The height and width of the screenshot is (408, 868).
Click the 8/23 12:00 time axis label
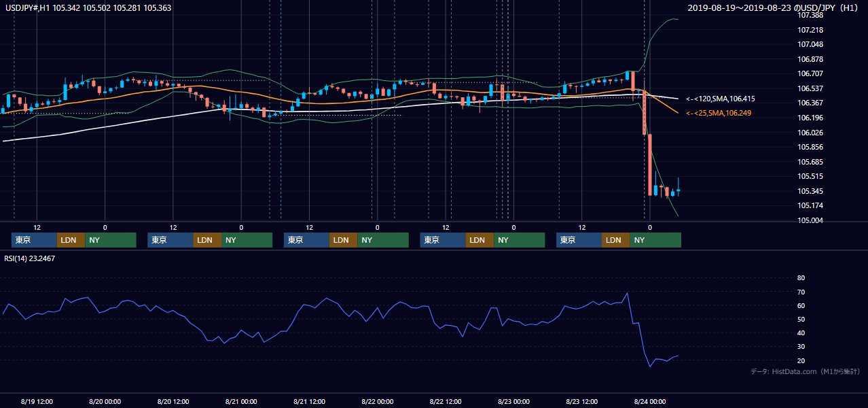(581, 401)
